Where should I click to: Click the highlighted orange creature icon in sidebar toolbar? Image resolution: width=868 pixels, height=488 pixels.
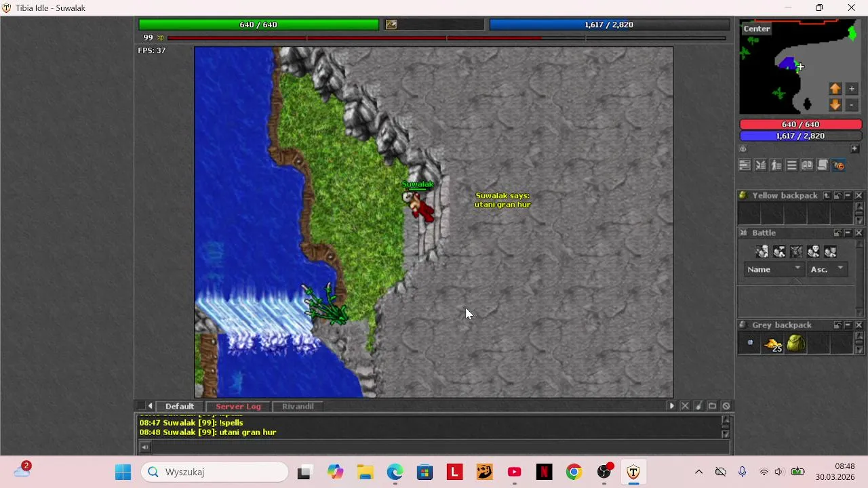point(839,165)
